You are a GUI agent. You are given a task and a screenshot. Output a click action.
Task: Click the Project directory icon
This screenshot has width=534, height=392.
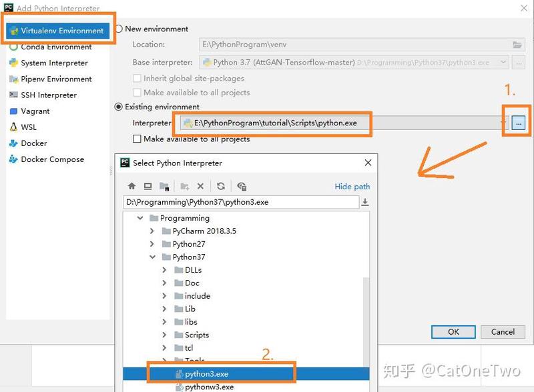164,186
